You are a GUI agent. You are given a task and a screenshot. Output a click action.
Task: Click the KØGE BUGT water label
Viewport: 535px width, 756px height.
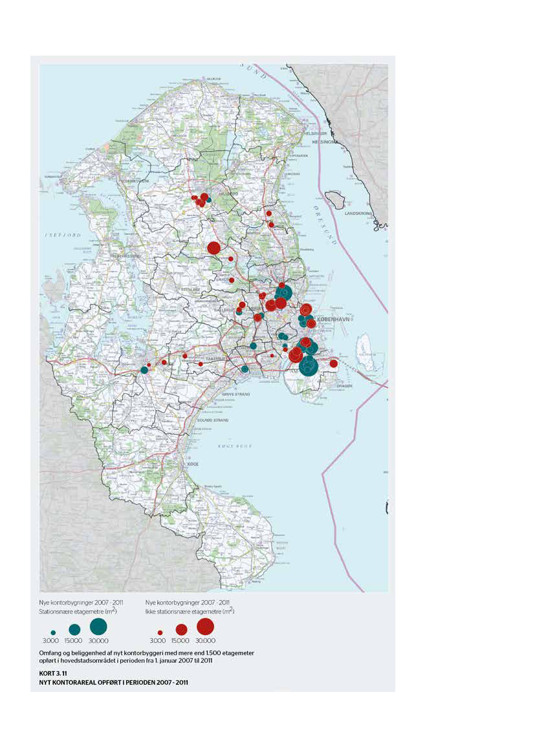[x=234, y=446]
